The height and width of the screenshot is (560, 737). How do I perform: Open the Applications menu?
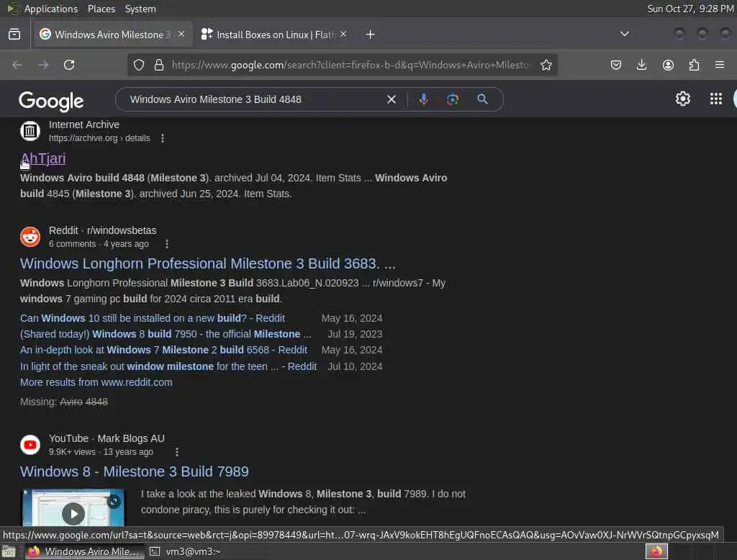pyautogui.click(x=51, y=9)
